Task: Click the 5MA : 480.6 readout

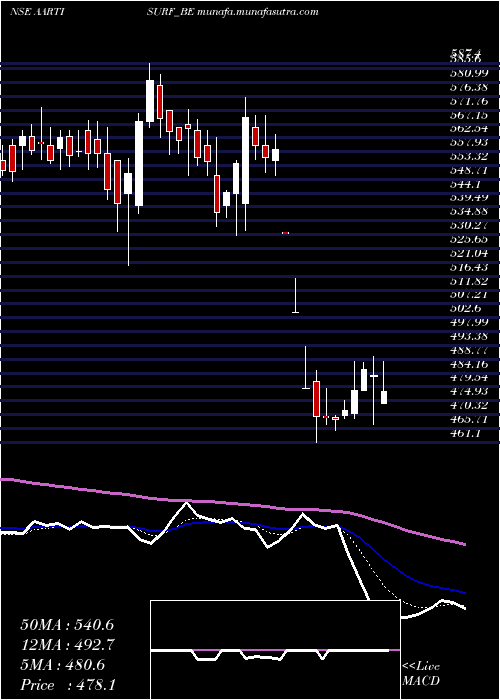Action: point(63,665)
